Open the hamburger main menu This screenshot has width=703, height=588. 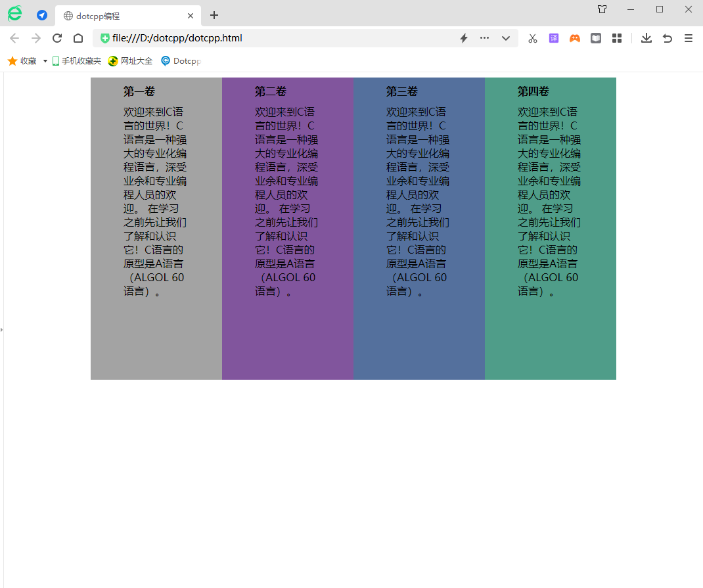pos(688,38)
